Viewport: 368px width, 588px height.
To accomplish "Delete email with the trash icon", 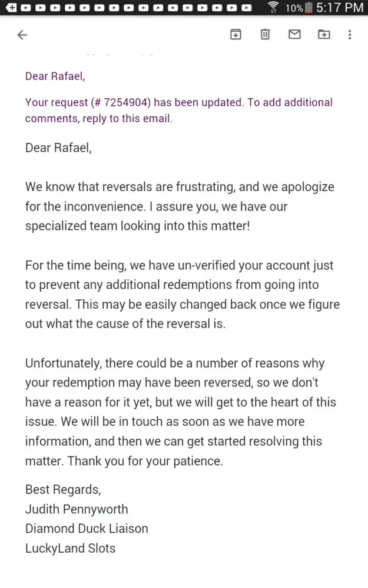I will point(265,35).
